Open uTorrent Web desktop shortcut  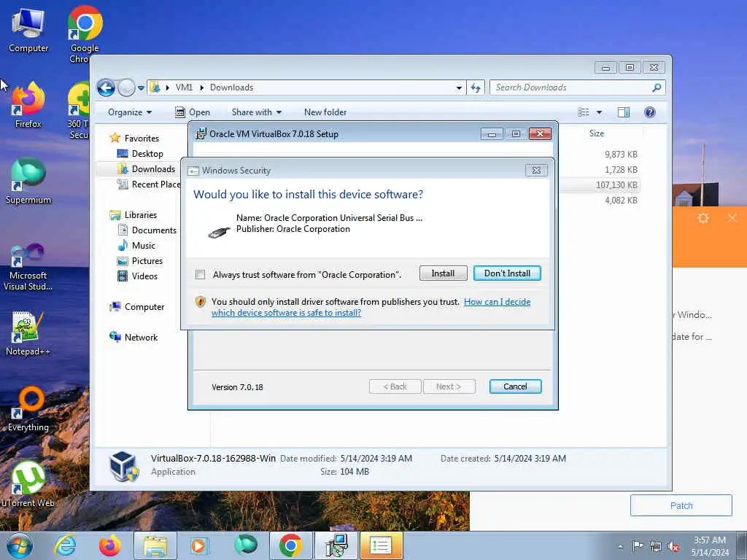coord(28,485)
